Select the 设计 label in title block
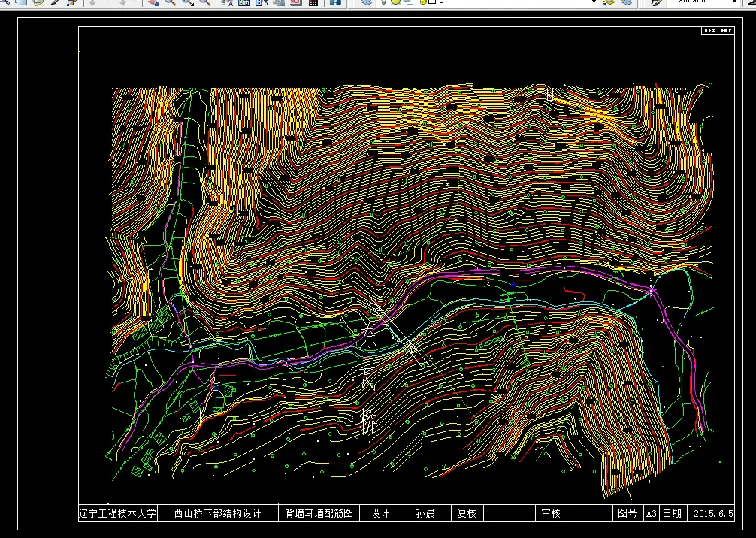 pos(380,513)
